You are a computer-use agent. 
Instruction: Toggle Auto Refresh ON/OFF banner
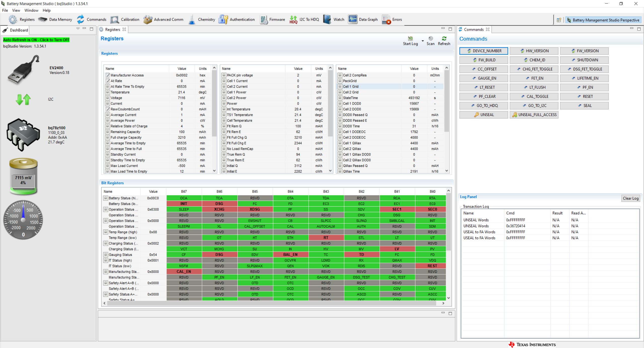tap(36, 40)
